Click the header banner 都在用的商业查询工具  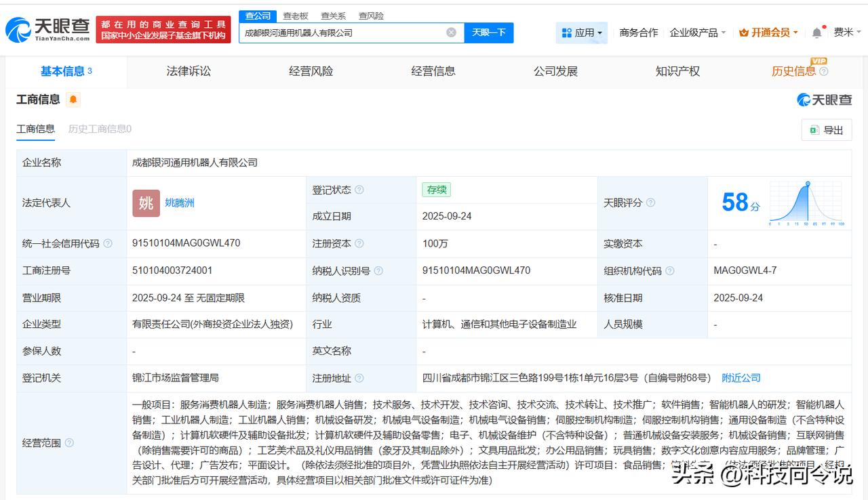(163, 30)
